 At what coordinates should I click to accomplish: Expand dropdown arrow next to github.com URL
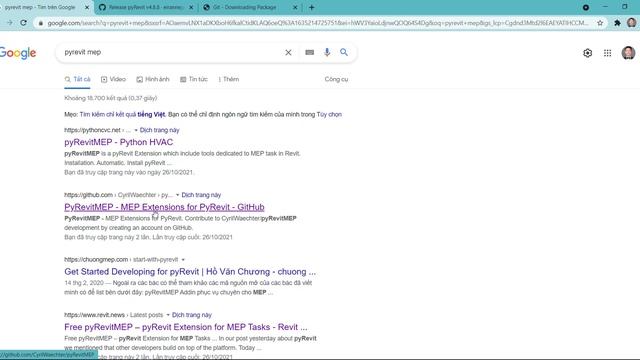[x=177, y=195]
